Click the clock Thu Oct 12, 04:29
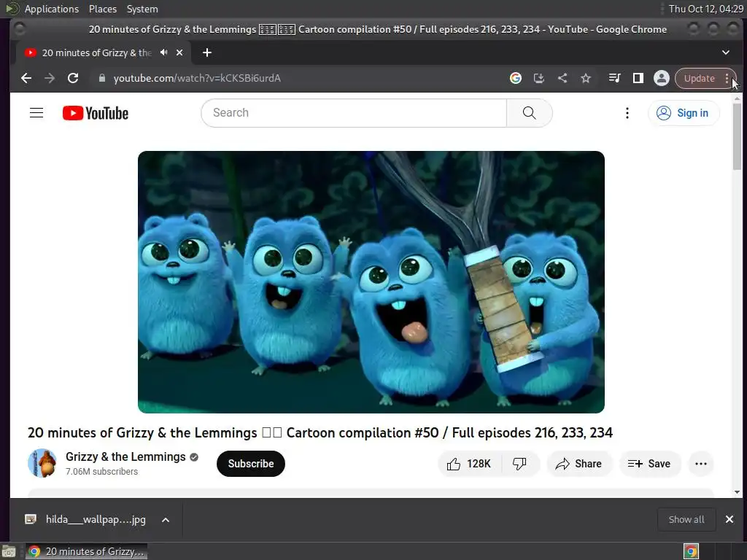 click(x=705, y=9)
